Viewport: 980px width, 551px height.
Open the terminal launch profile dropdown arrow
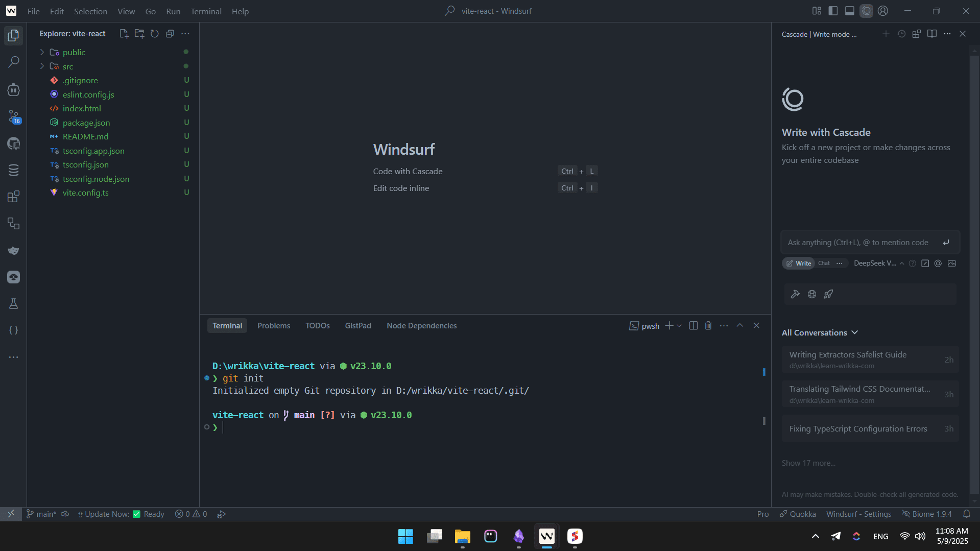[679, 326]
